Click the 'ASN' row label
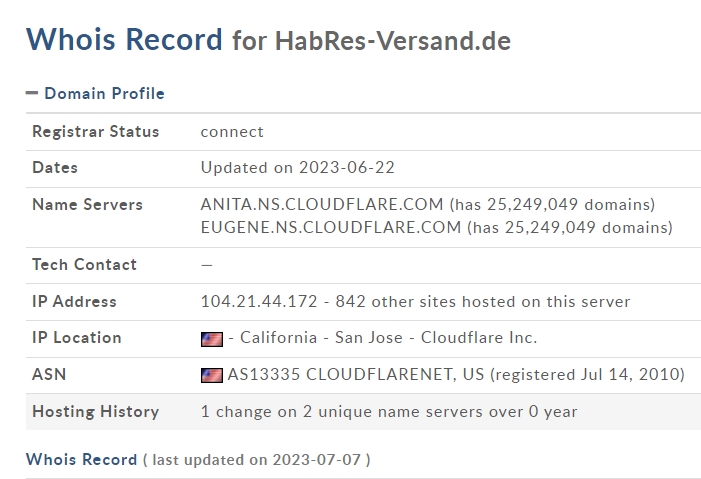This screenshot has height=479, width=701. point(49,374)
